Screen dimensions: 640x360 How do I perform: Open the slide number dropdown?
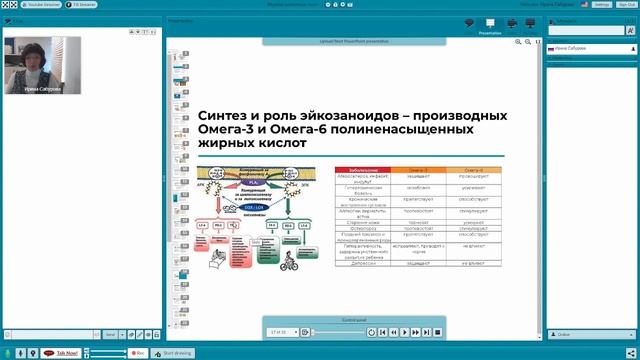282,332
